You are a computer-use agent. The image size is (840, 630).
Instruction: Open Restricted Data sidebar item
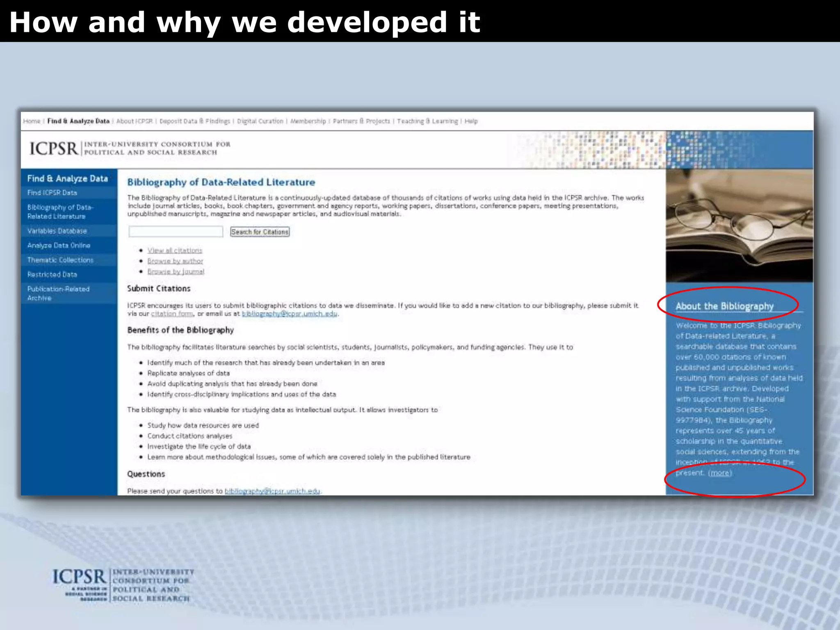[52, 274]
